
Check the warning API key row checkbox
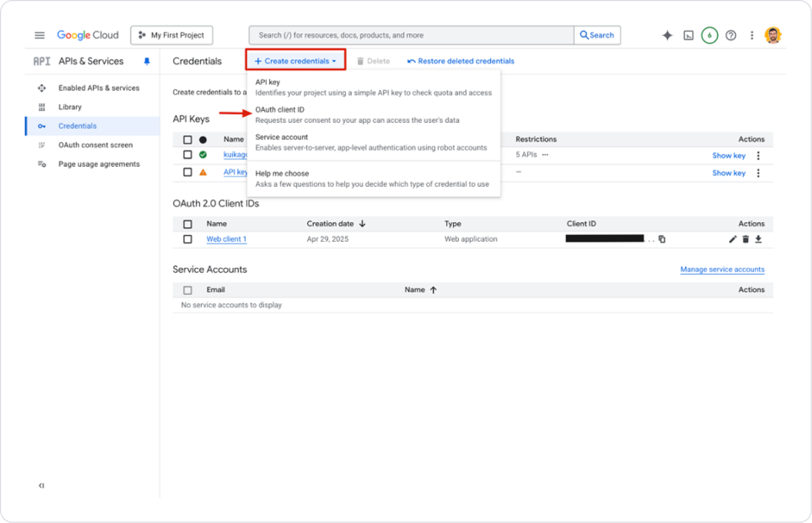tap(187, 172)
